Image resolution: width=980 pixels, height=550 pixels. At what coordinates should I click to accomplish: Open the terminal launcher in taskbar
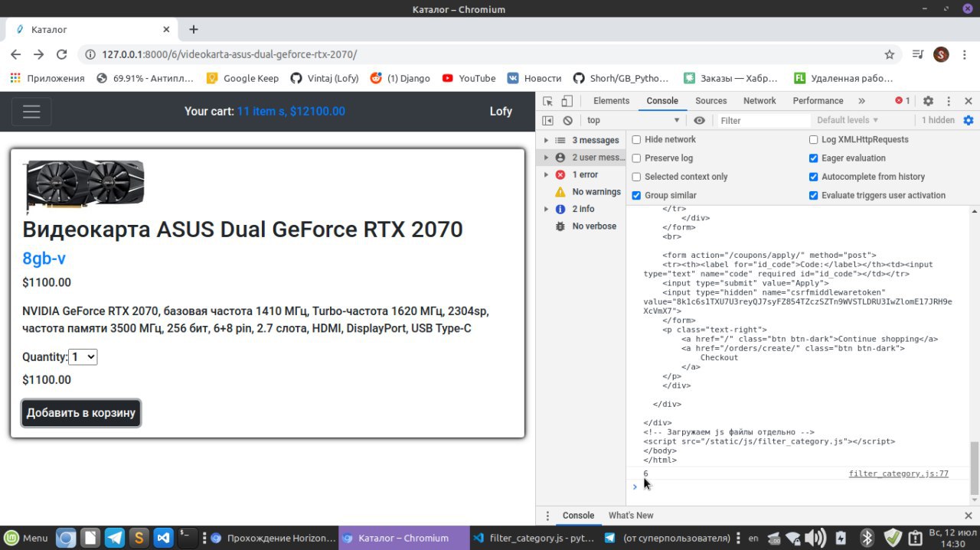187,538
